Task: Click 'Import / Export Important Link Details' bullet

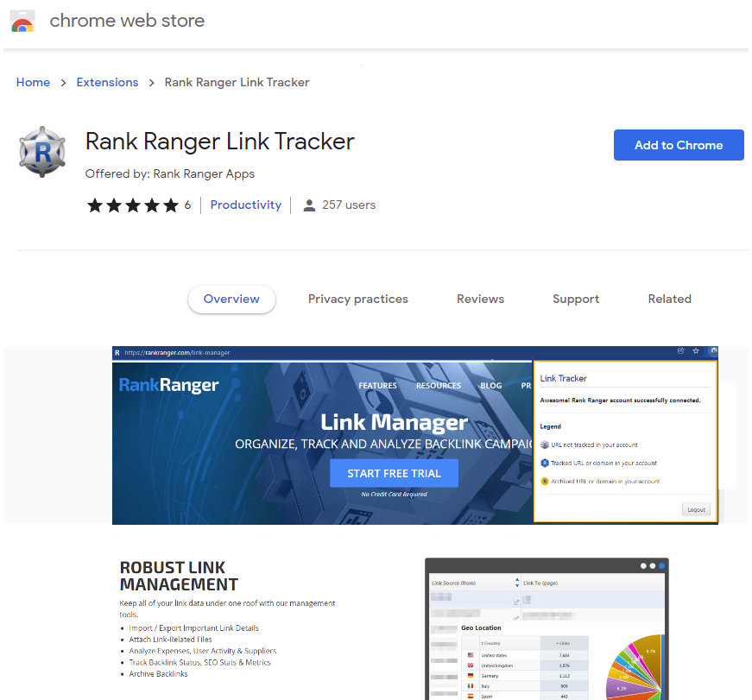Action: tap(193, 628)
